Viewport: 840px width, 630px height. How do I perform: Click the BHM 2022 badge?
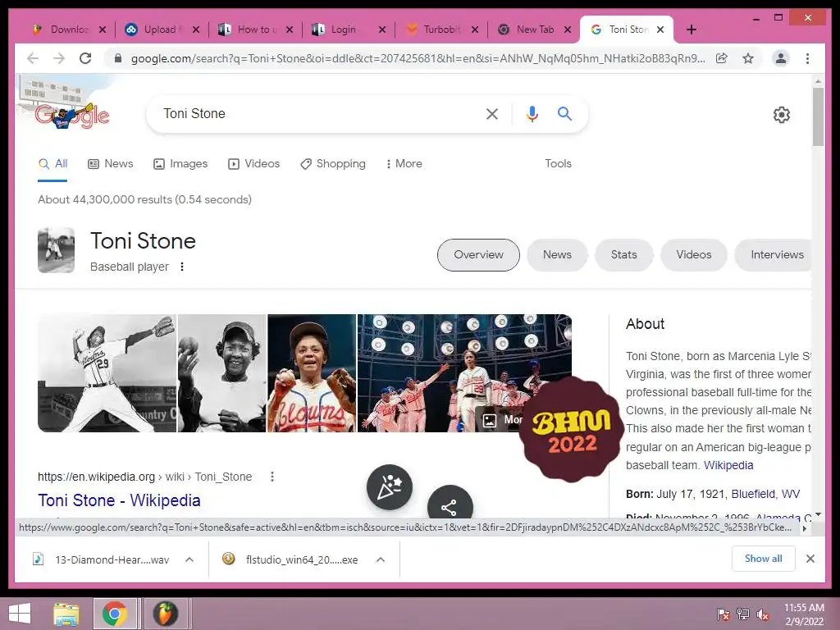[x=572, y=430]
